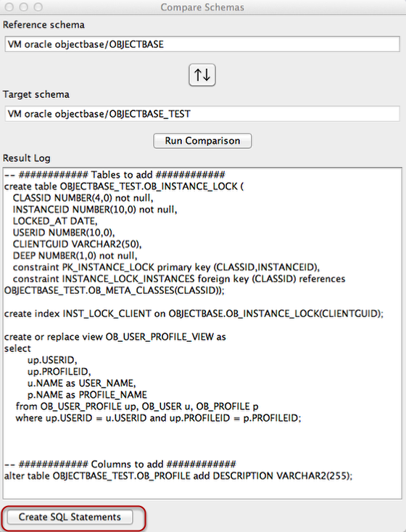This screenshot has width=406, height=532.
Task: Place cursor on the 'constraint PK_INSTANCE_LOCK primary key' line
Action: coord(166,267)
